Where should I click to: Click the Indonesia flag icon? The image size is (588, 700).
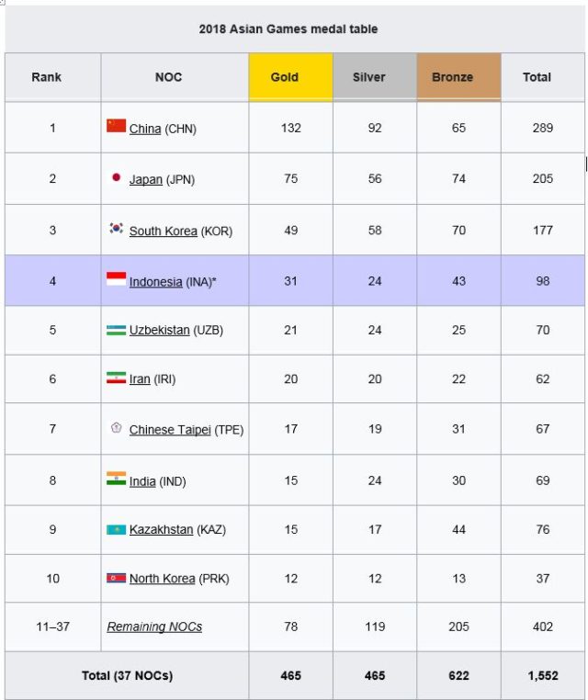point(116,279)
